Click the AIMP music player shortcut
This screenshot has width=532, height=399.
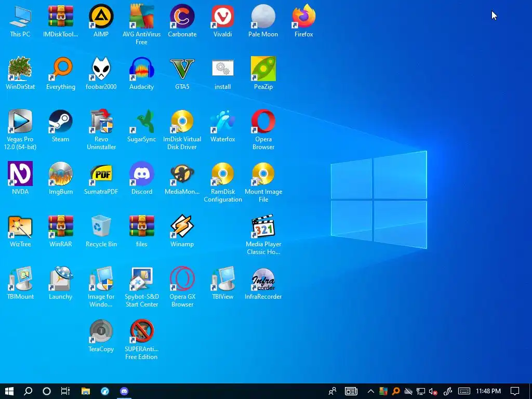101,21
